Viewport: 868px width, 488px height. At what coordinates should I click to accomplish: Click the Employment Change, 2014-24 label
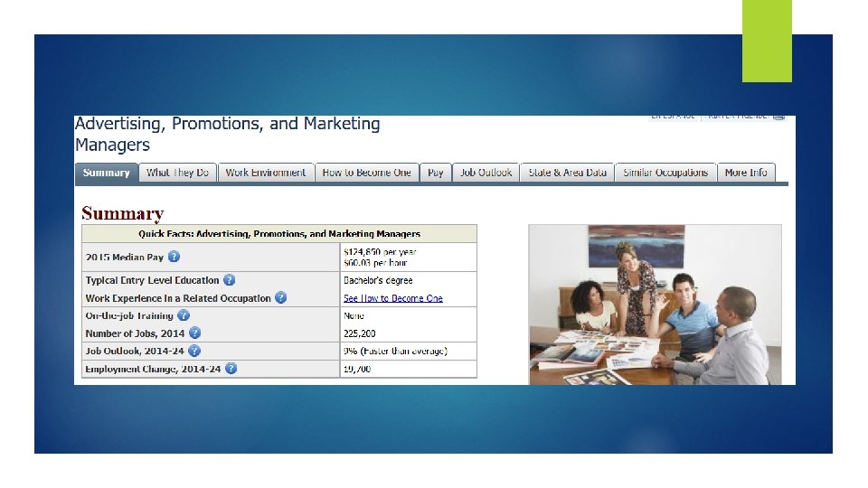tap(153, 369)
